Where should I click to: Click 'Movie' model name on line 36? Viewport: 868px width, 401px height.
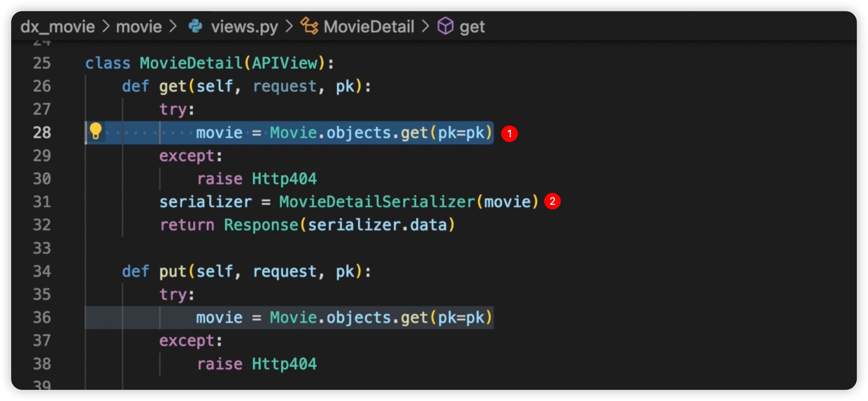[293, 318]
